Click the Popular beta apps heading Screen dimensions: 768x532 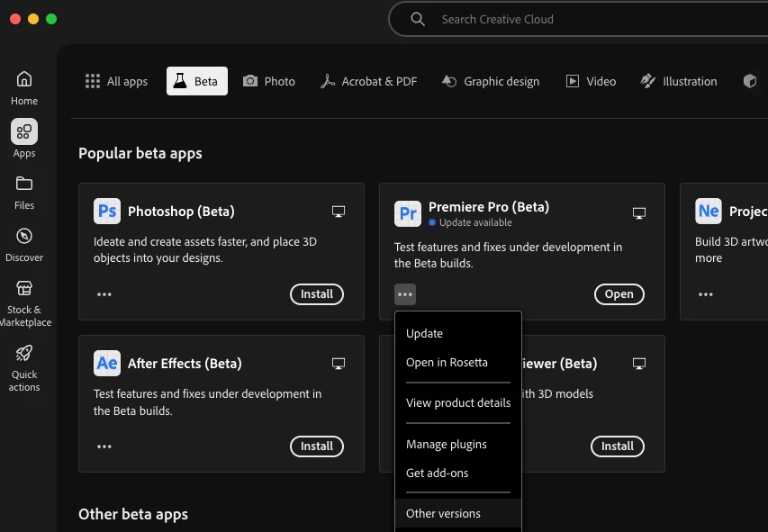(x=140, y=153)
